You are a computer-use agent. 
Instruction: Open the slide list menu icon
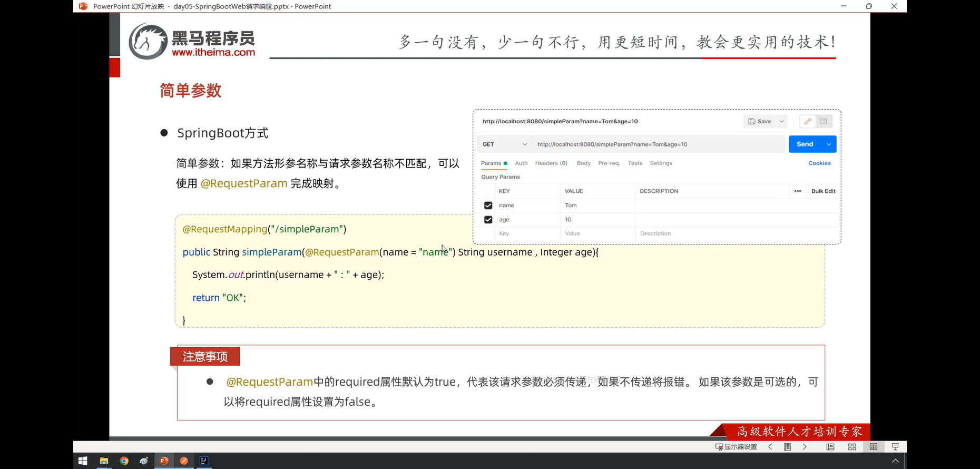(787, 447)
